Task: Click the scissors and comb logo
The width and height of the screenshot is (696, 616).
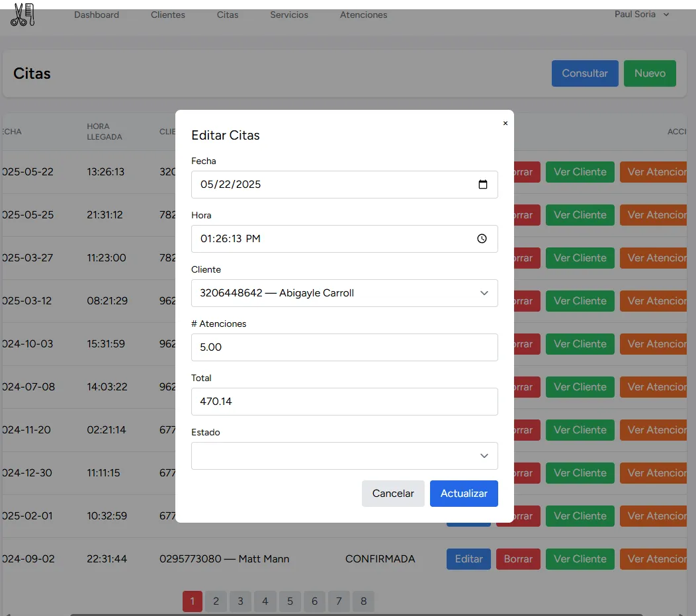Action: pyautogui.click(x=22, y=15)
